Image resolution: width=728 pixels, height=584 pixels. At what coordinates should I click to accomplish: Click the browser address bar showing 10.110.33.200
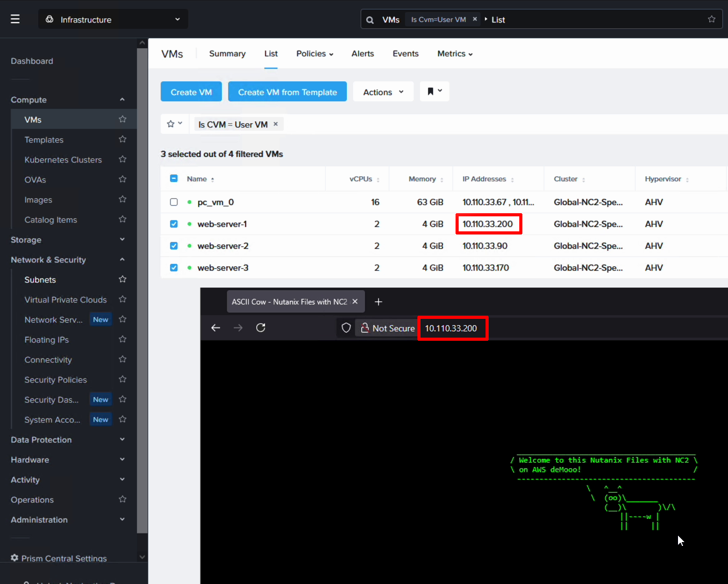coord(451,328)
